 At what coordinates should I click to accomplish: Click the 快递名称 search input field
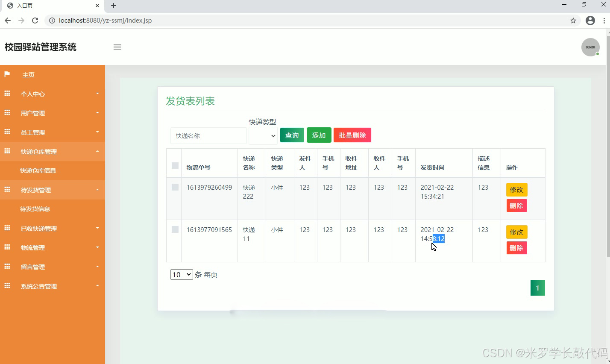click(208, 135)
